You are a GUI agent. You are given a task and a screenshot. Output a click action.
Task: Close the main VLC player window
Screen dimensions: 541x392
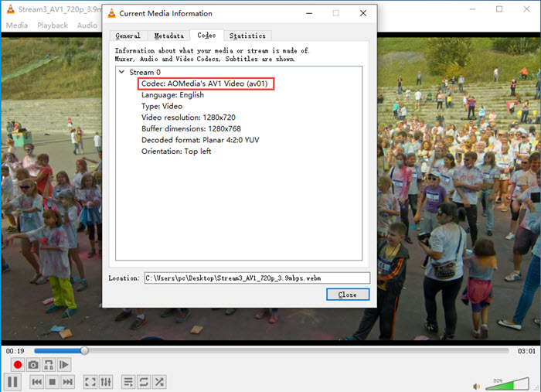[526, 9]
